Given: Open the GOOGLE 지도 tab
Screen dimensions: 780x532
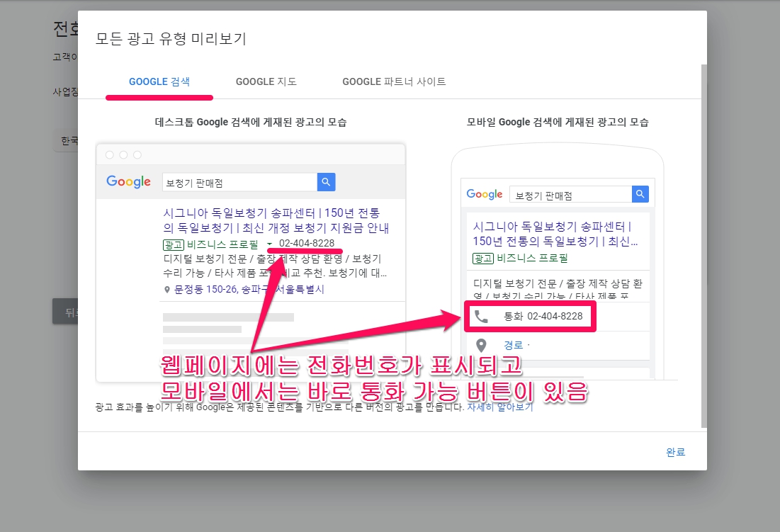Looking at the screenshot, I should click(x=266, y=82).
